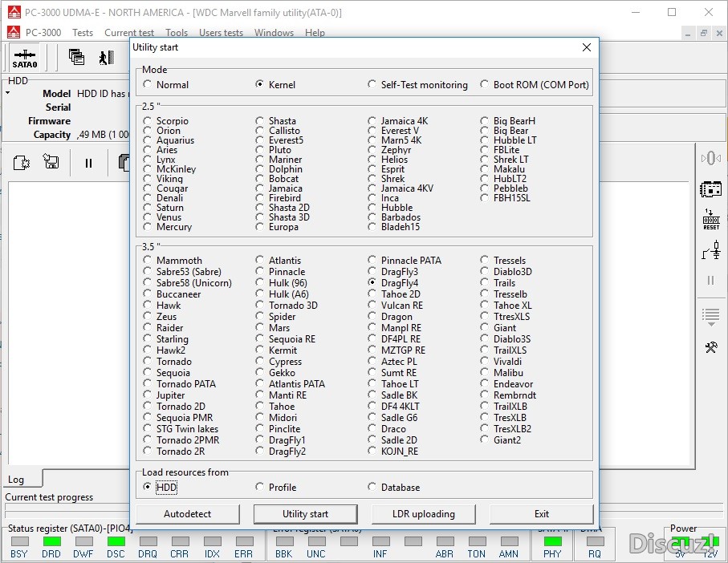Switch to the Log tab
Screen dimensions: 728x563
[x=16, y=480]
